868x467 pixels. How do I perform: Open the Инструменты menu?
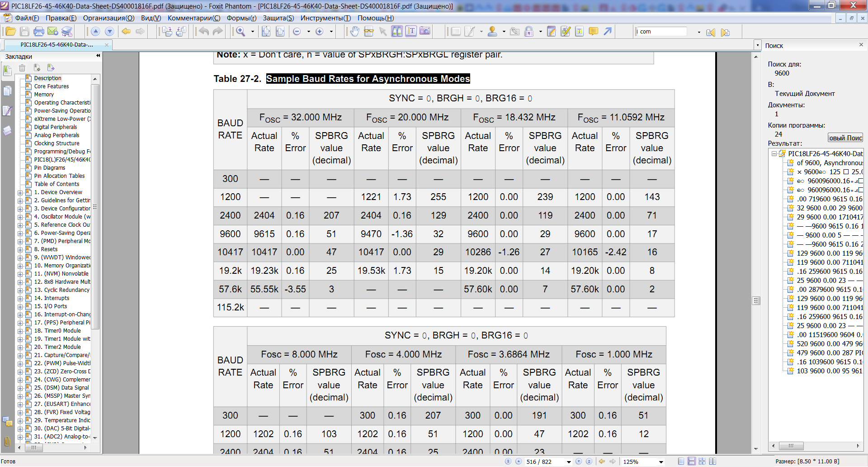coord(325,18)
